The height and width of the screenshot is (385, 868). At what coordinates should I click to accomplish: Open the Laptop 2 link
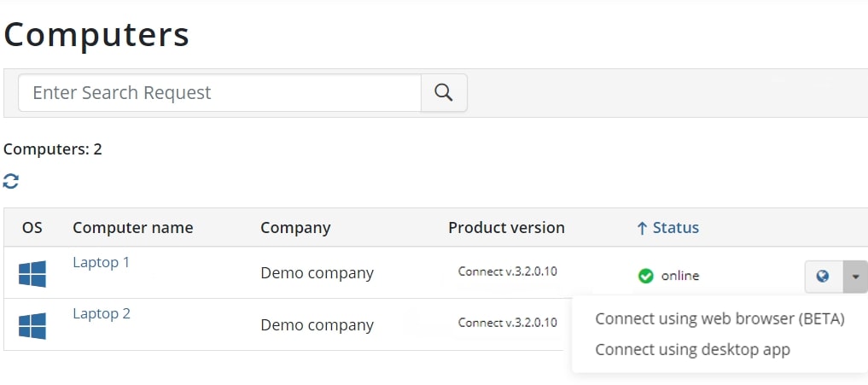(102, 313)
